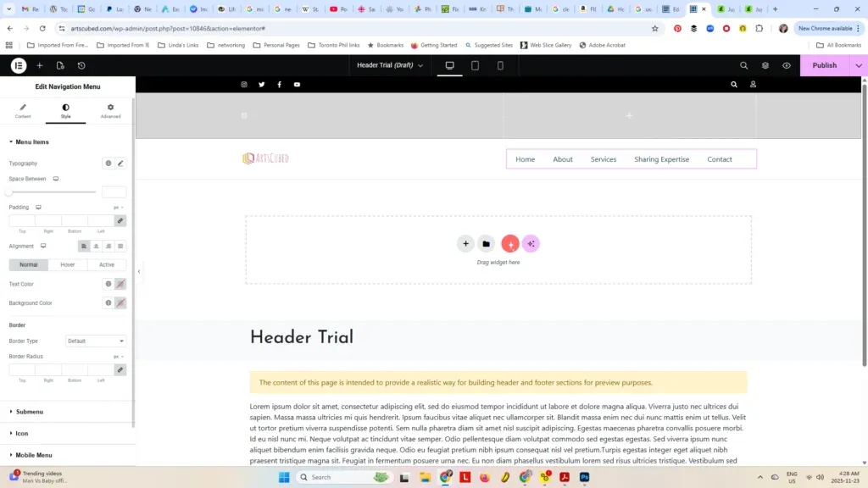Open the History clock icon
The height and width of the screenshot is (488, 868).
pos(81,65)
